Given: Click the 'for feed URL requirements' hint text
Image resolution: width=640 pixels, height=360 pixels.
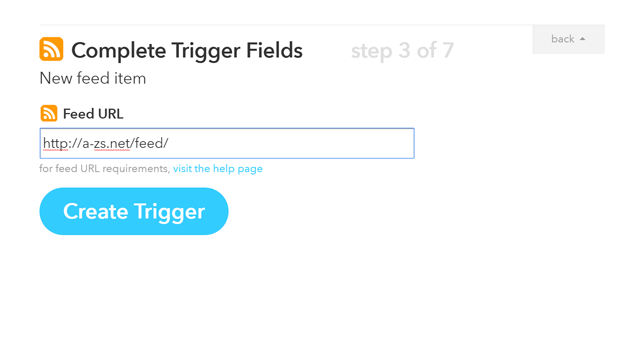Looking at the screenshot, I should click(104, 169).
